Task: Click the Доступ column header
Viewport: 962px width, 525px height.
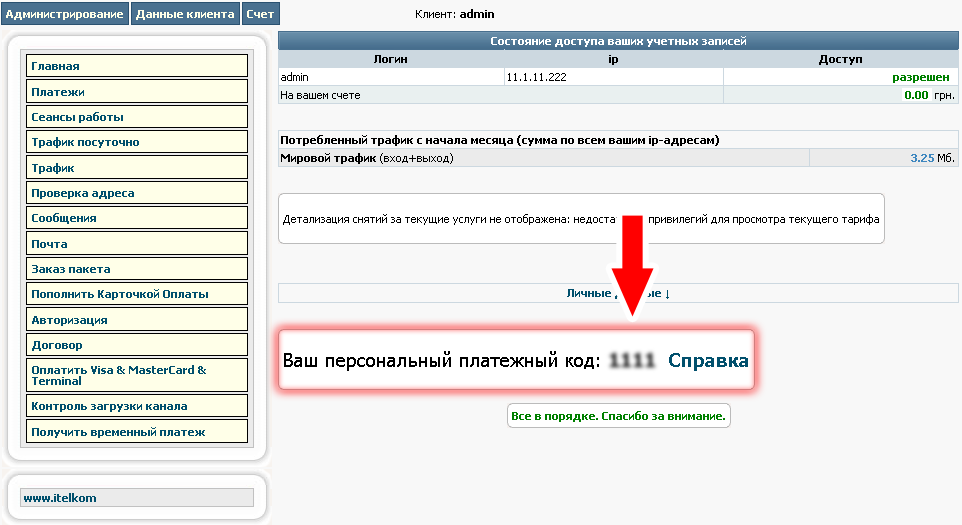Action: coord(841,59)
